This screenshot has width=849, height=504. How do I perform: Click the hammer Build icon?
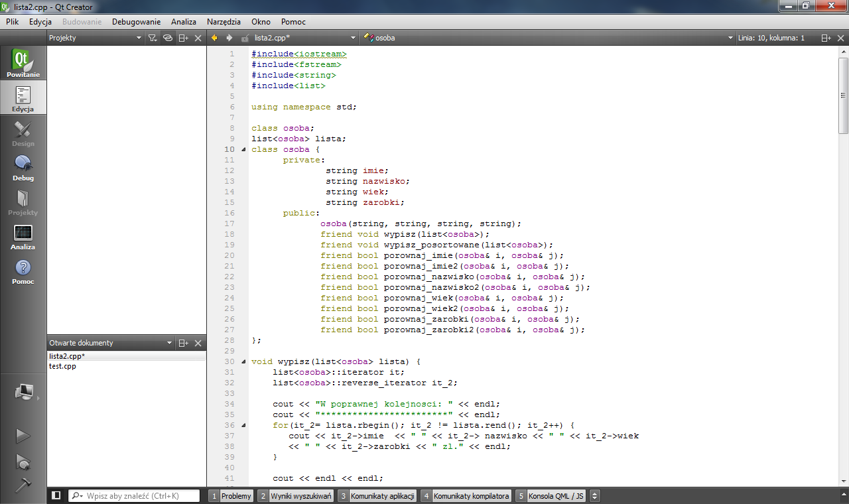(x=23, y=485)
